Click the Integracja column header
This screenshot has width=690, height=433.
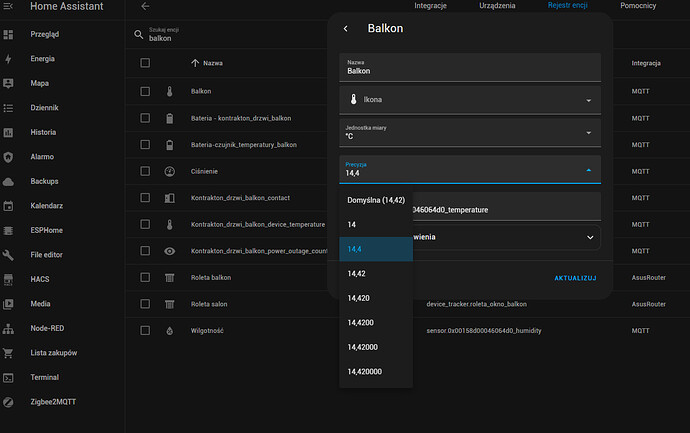pyautogui.click(x=646, y=63)
